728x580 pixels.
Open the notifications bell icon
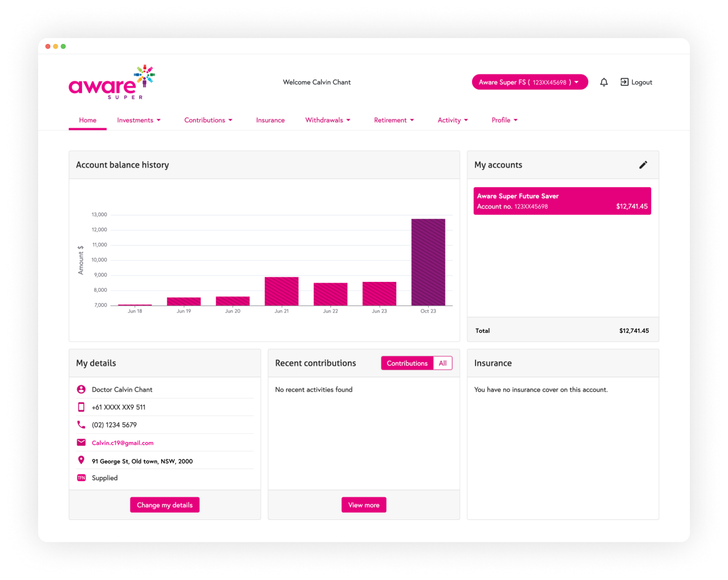click(x=604, y=82)
